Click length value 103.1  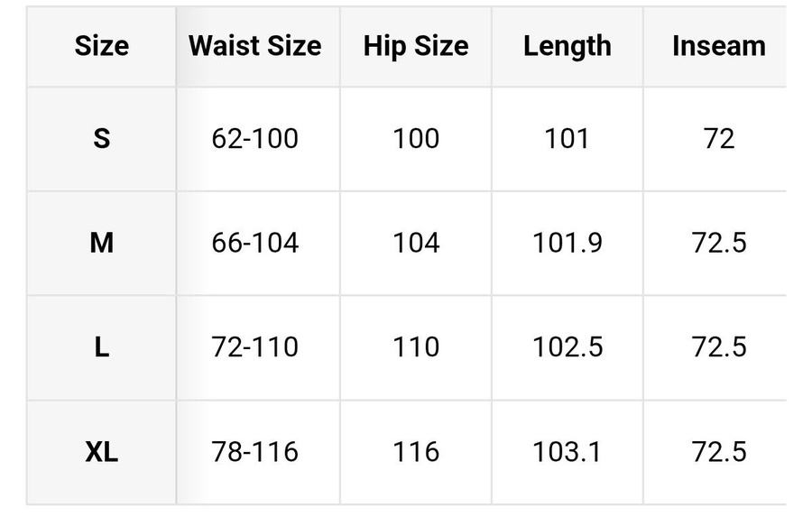567,452
